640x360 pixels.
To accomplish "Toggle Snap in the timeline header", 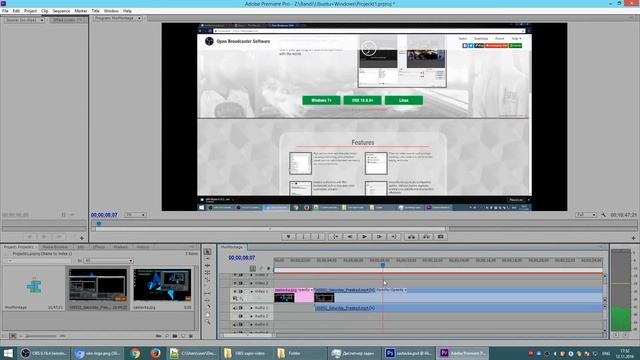I will (253, 269).
